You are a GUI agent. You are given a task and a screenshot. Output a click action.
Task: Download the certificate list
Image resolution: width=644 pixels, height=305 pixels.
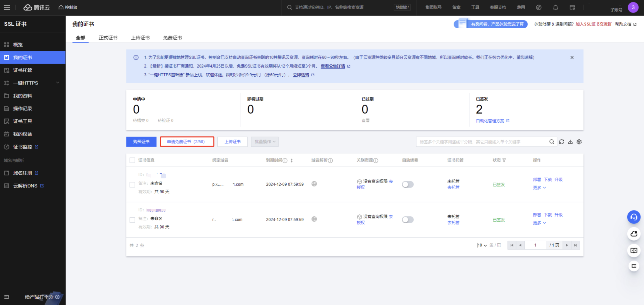point(570,142)
